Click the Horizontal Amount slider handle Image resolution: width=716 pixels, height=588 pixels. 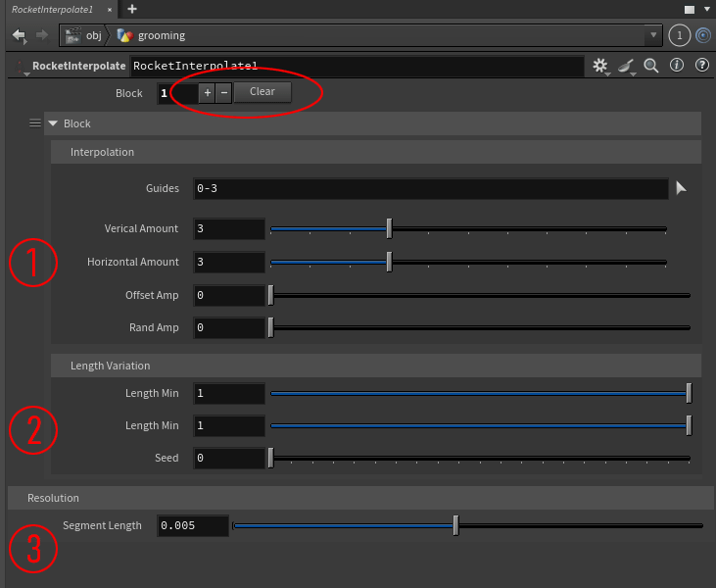[x=389, y=262]
